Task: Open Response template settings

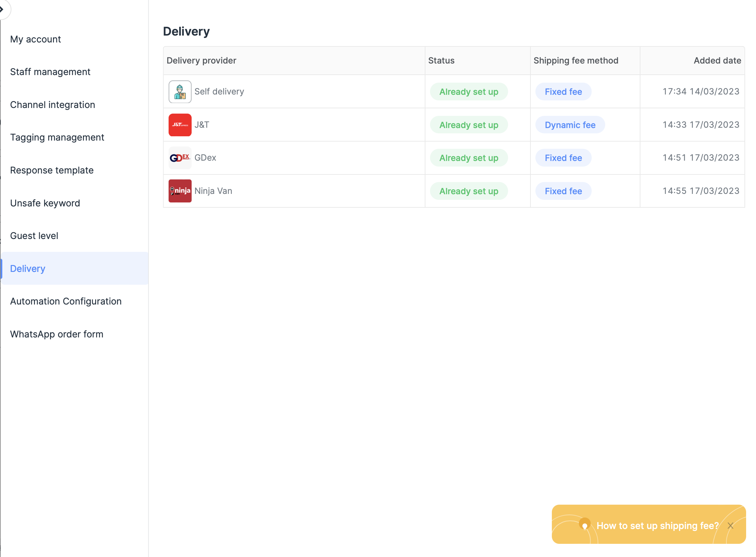Action: (x=52, y=170)
